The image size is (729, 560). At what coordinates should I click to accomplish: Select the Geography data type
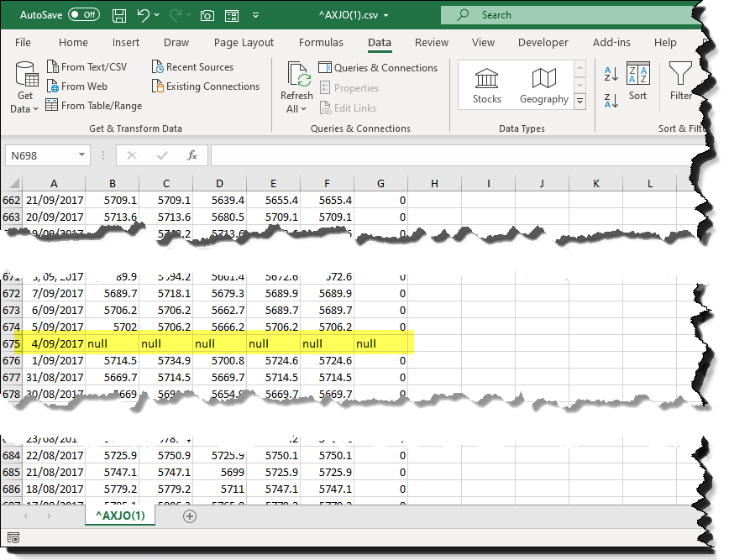pyautogui.click(x=543, y=86)
